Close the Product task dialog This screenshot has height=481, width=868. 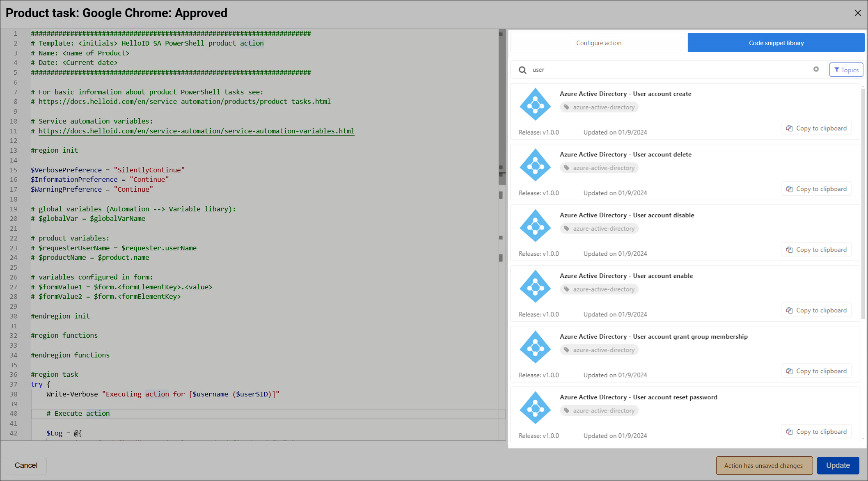[857, 13]
